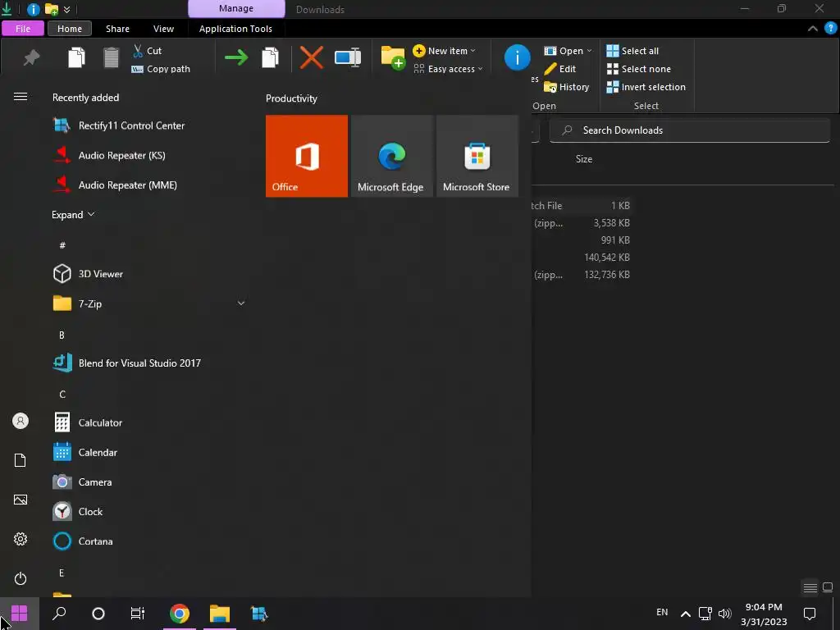Expand the Recently added list
The height and width of the screenshot is (630, 840).
click(x=73, y=215)
